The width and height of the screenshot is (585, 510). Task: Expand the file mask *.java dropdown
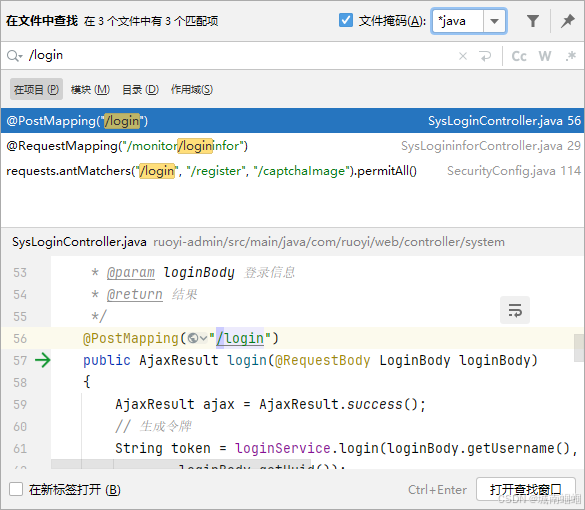tap(495, 21)
